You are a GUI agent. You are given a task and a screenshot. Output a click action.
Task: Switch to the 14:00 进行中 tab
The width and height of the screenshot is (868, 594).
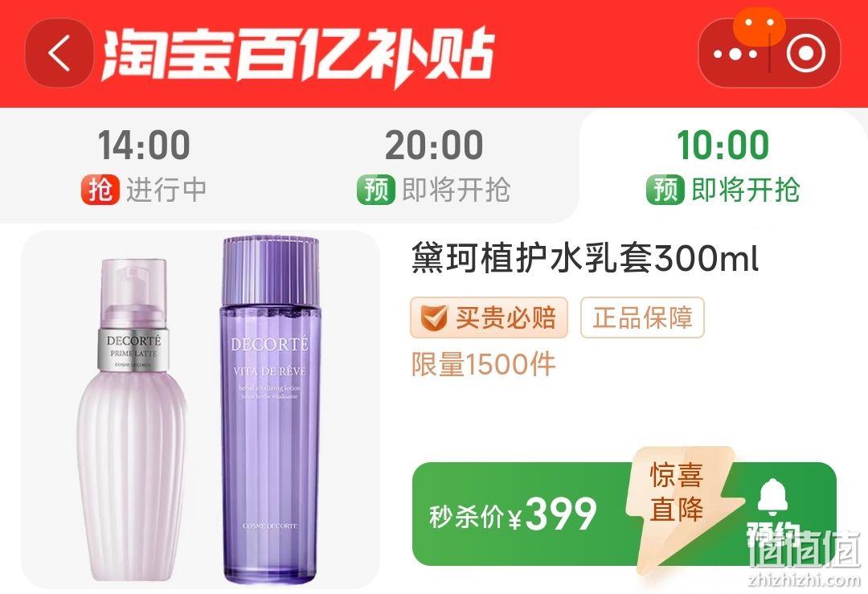pos(144,166)
